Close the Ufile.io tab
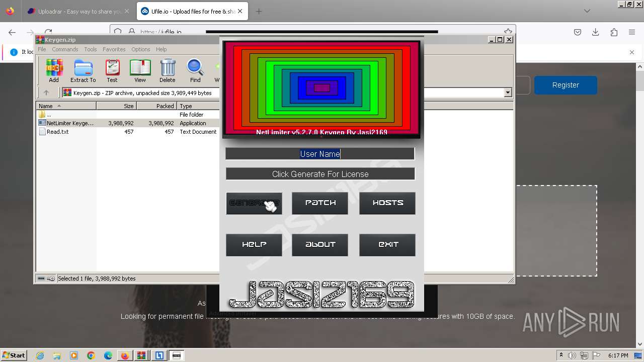Screen dimensions: 644x362 coord(240,11)
